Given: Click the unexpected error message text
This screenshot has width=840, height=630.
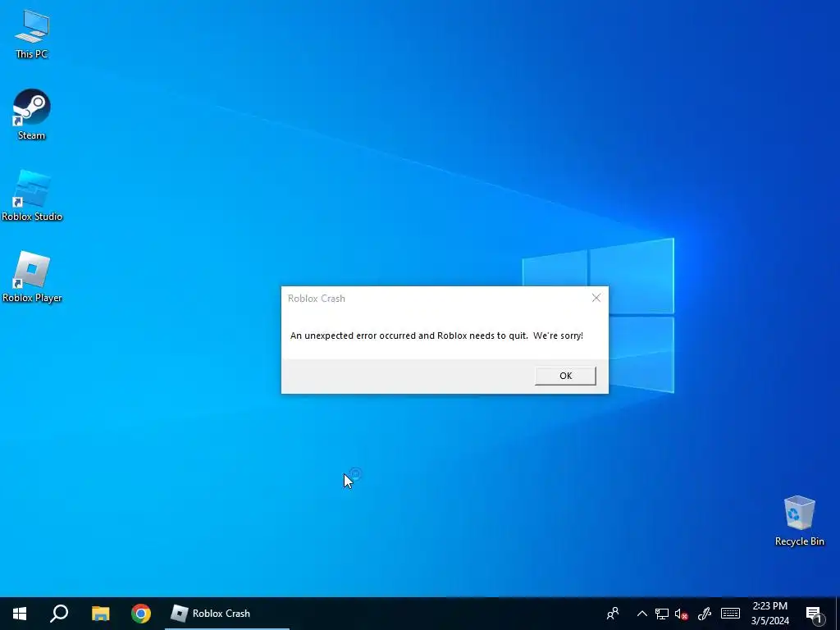Looking at the screenshot, I should click(436, 336).
